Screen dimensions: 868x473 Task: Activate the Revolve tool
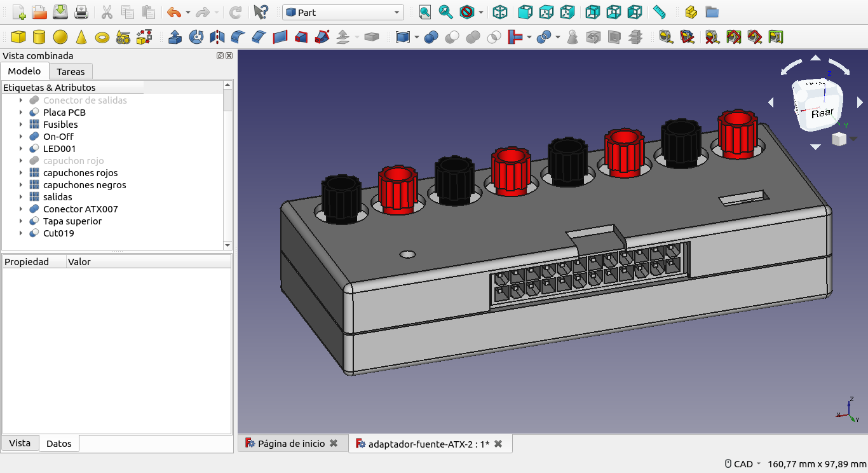(196, 37)
